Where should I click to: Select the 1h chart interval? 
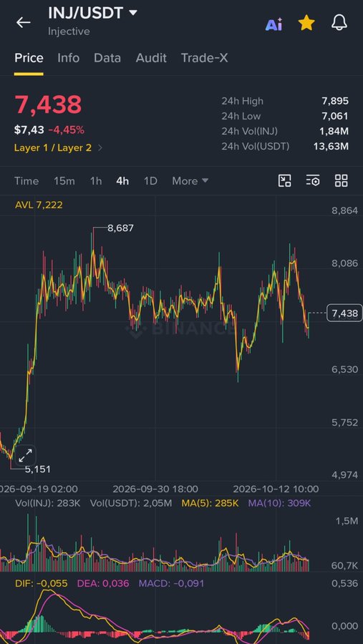point(96,181)
